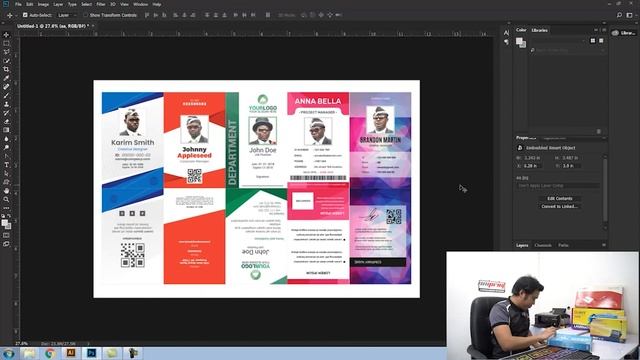Select the Rectangle shape tool

click(6, 182)
